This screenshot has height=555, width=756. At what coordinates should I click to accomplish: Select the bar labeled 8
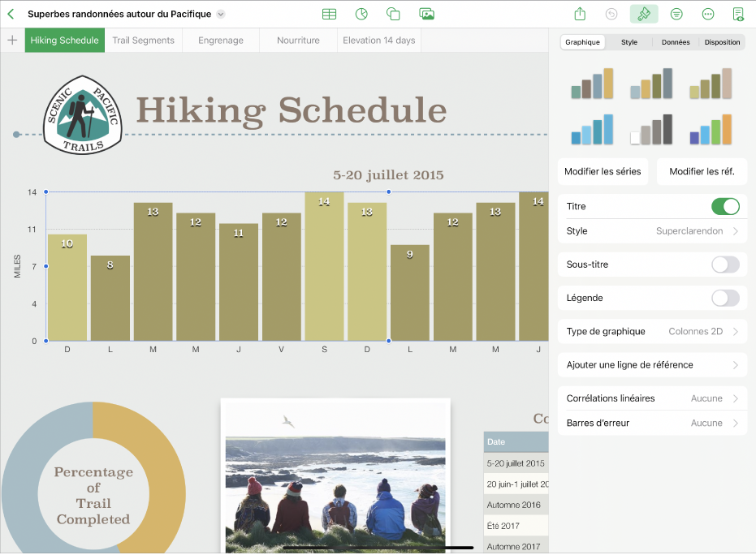110,299
